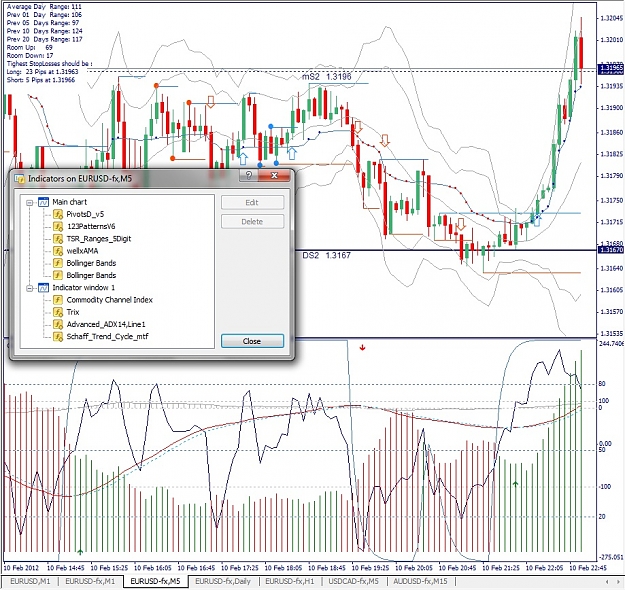The height and width of the screenshot is (590, 625).
Task: Click the Indicator window 1 icon
Action: [43, 288]
